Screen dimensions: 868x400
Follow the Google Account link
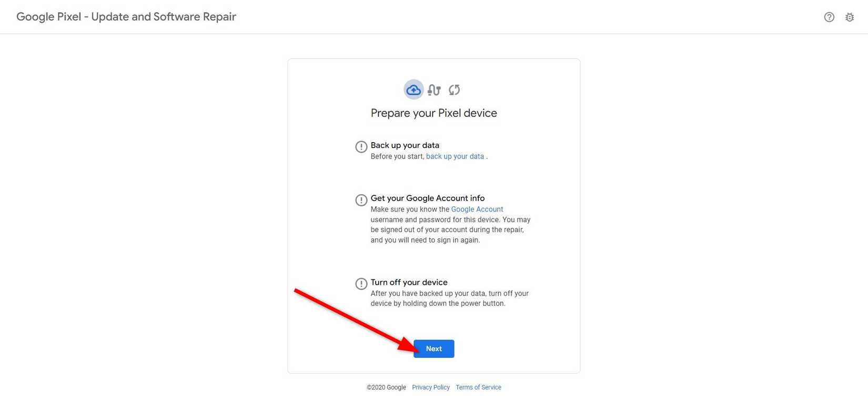(477, 209)
